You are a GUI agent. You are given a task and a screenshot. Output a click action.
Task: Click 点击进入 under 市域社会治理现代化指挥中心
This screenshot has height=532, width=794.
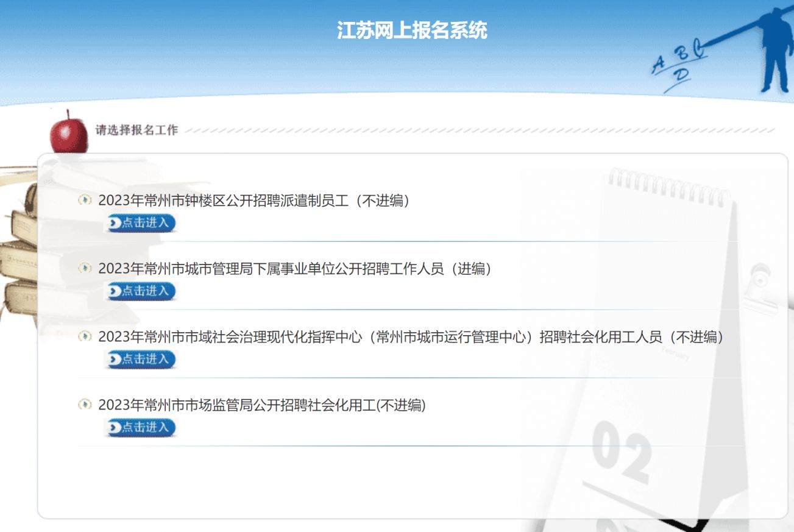pyautogui.click(x=141, y=360)
